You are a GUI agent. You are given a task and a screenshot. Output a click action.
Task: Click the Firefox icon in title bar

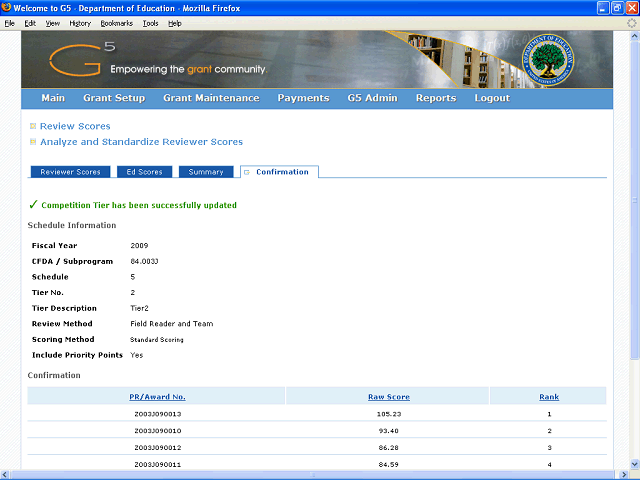[9, 7]
